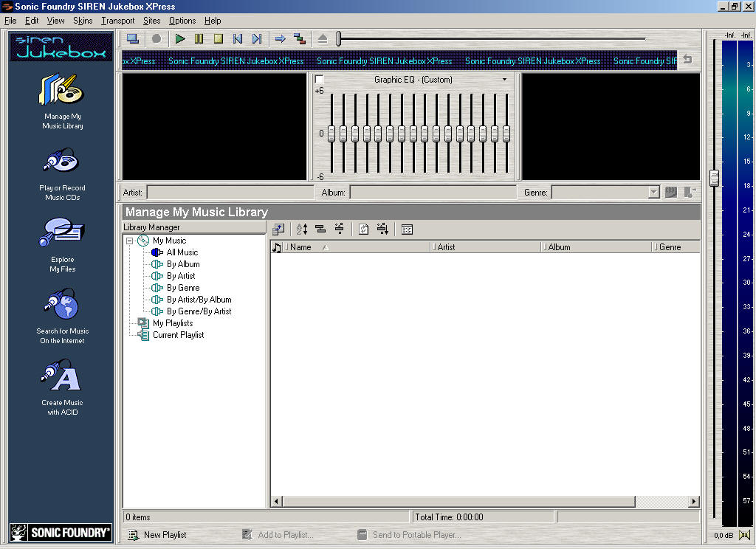This screenshot has height=549, width=756.
Task: Open the Skins menu
Action: click(83, 21)
